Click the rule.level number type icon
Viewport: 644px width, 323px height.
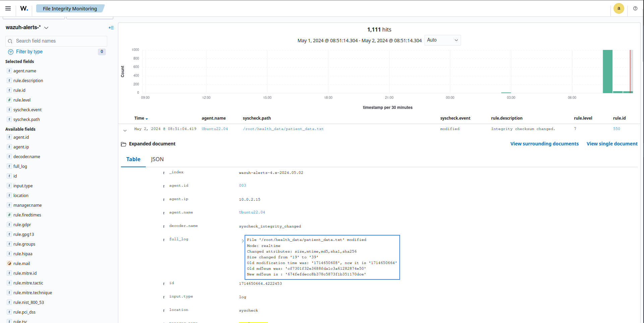(9, 100)
